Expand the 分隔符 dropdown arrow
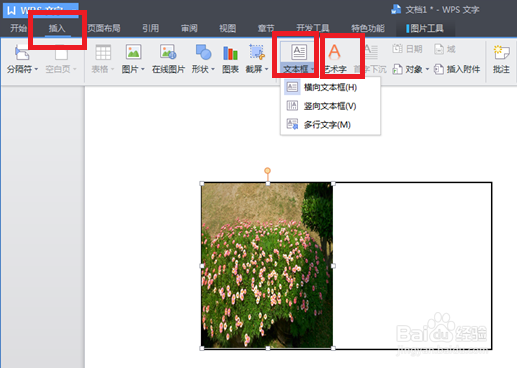 (x=36, y=69)
